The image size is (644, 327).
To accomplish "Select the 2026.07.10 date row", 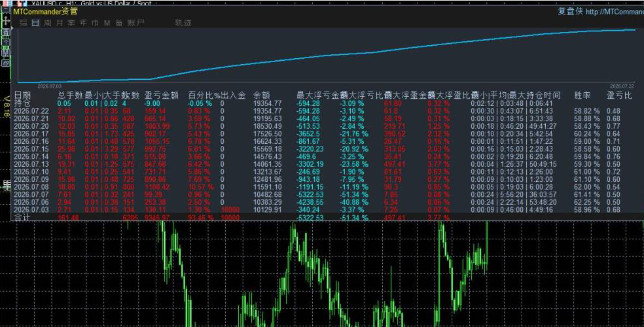I will point(31,171).
